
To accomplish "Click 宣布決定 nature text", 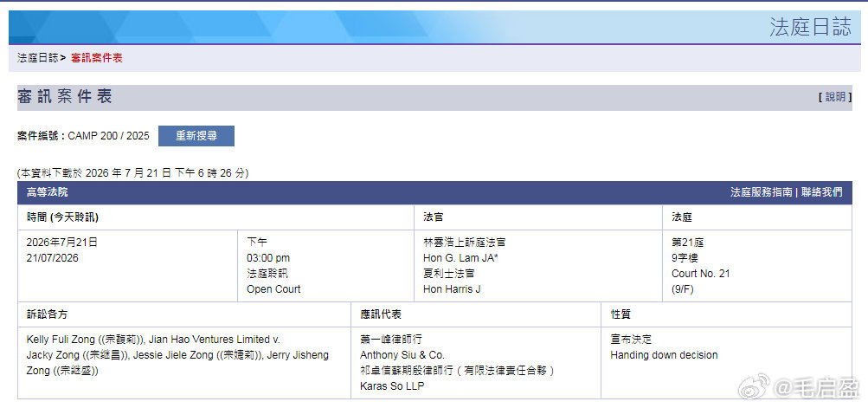I will (631, 340).
